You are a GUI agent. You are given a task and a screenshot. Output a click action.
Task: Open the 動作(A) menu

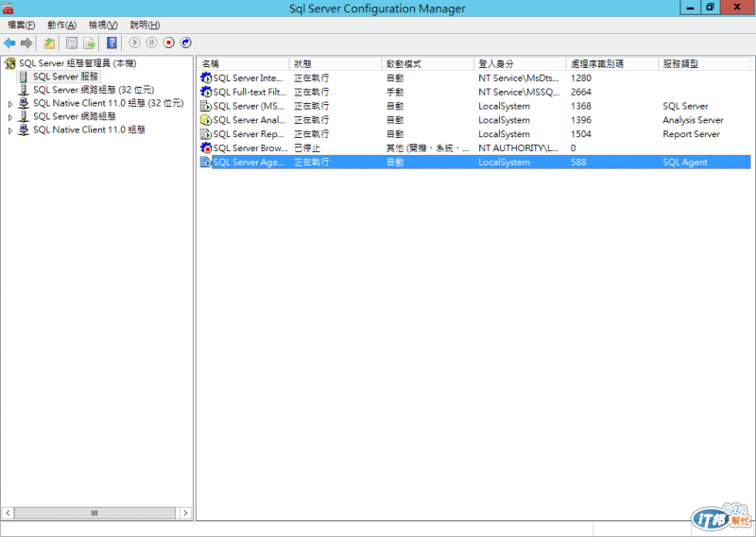[61, 25]
